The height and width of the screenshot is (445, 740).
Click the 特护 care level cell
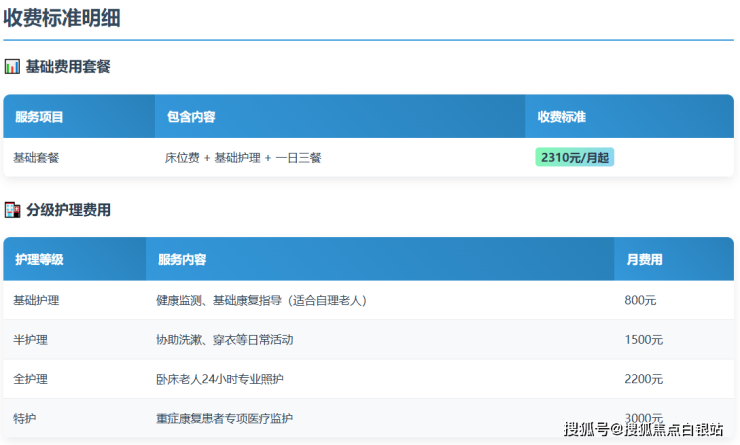25,418
